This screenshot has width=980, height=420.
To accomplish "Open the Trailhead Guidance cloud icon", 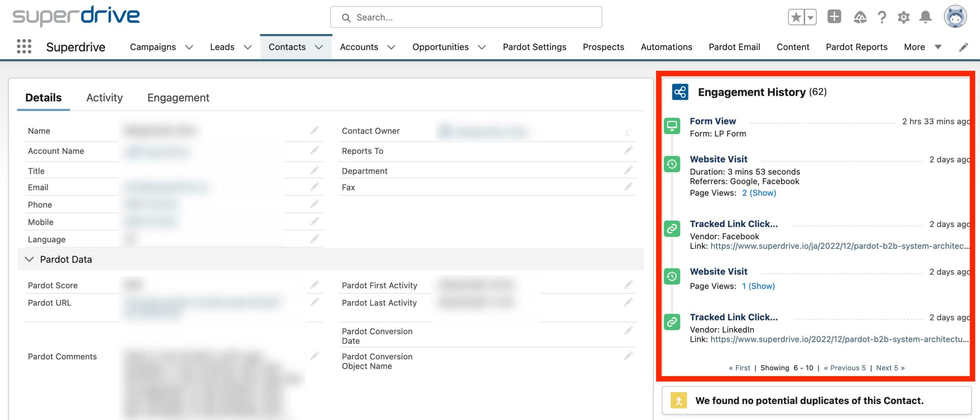I will point(860,17).
